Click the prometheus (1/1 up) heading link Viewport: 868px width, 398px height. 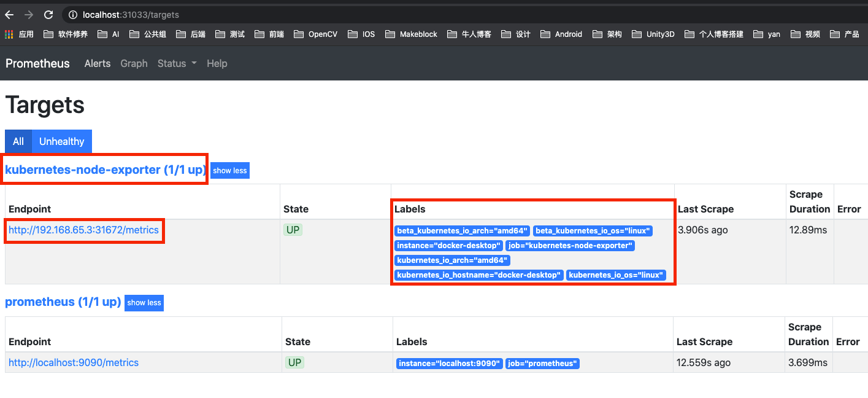tap(63, 302)
